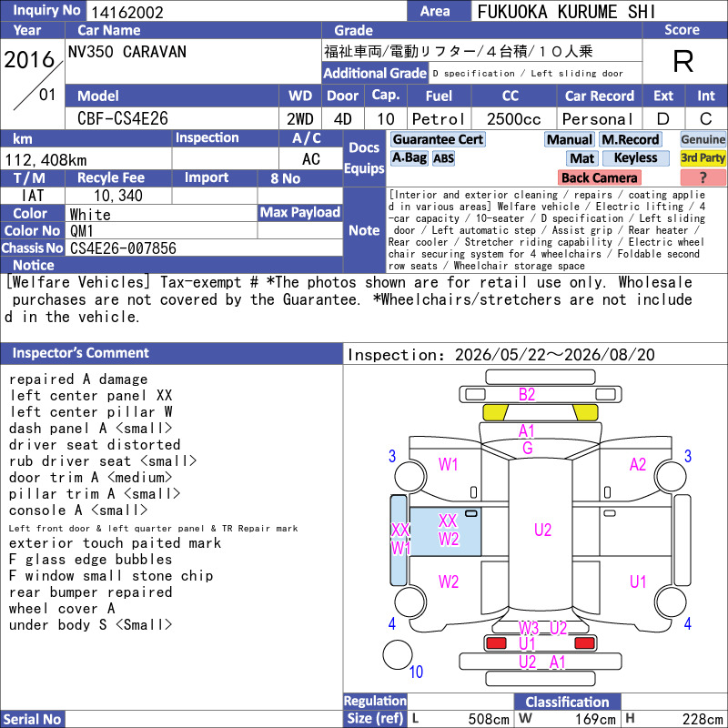
Task: Click the AC air conditioning value
Action: [311, 159]
